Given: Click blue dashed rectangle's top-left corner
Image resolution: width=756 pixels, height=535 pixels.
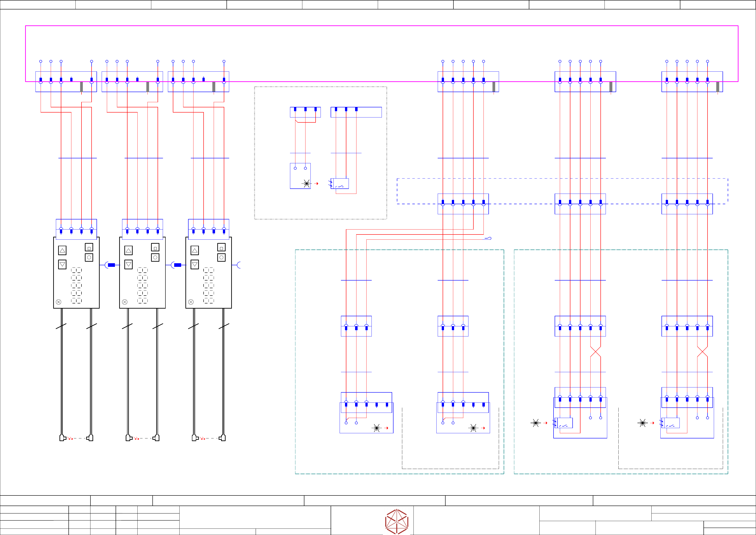Looking at the screenshot, I should [397, 179].
